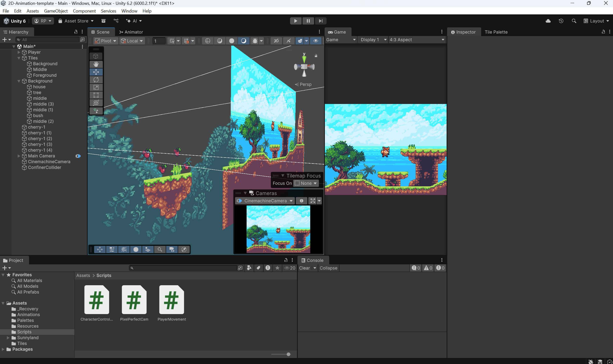Screen dimensions: 613x364
Task: Open Scene view options three-dot menu
Action: pyautogui.click(x=319, y=32)
